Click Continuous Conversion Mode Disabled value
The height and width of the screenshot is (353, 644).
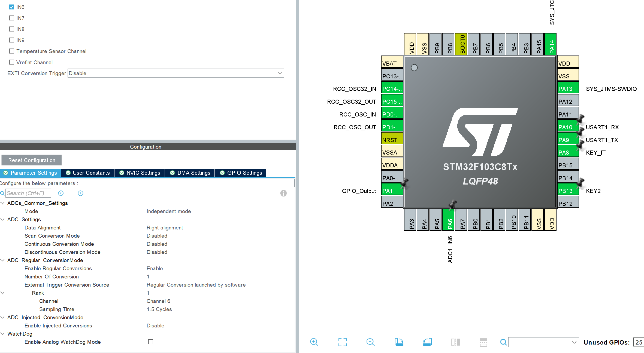tap(157, 244)
